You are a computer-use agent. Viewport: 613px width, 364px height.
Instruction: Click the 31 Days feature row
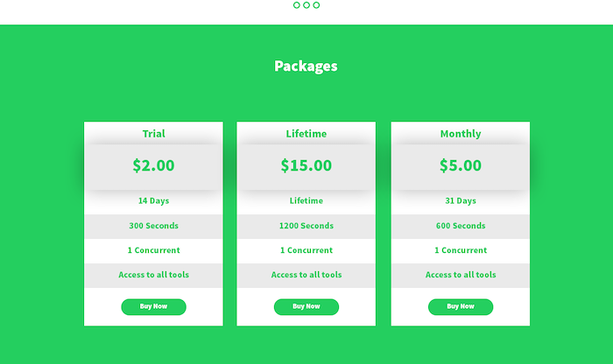coord(461,201)
